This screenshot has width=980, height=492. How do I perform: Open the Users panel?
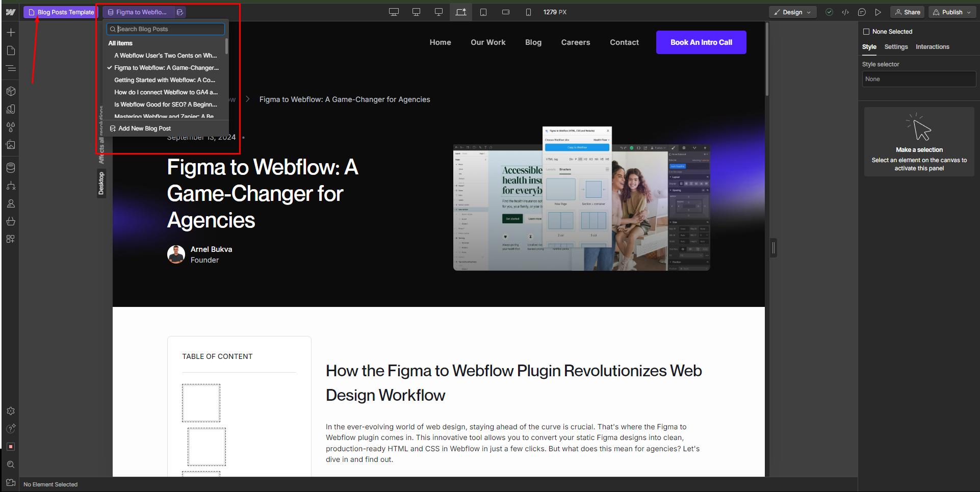coord(11,203)
